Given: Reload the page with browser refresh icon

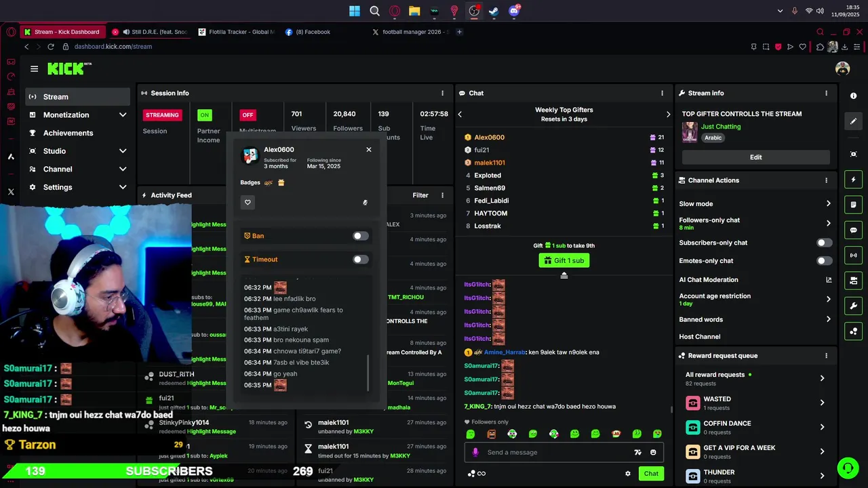Looking at the screenshot, I should (x=50, y=47).
